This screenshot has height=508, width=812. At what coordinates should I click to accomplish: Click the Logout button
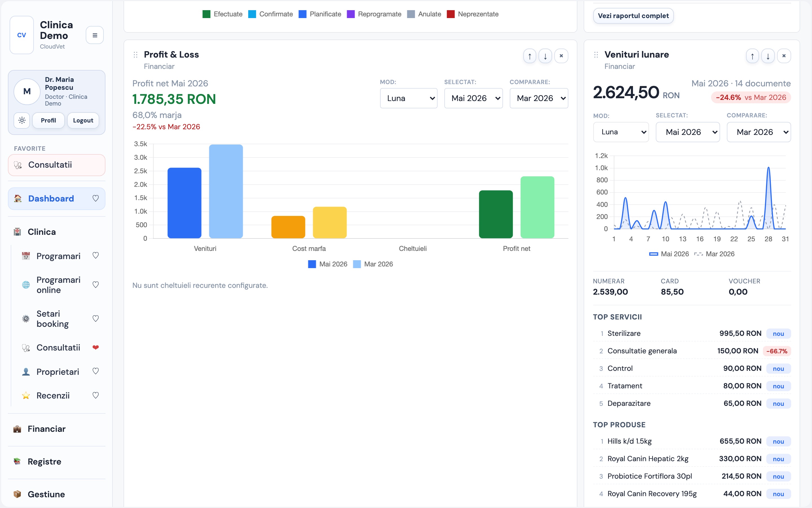[83, 120]
